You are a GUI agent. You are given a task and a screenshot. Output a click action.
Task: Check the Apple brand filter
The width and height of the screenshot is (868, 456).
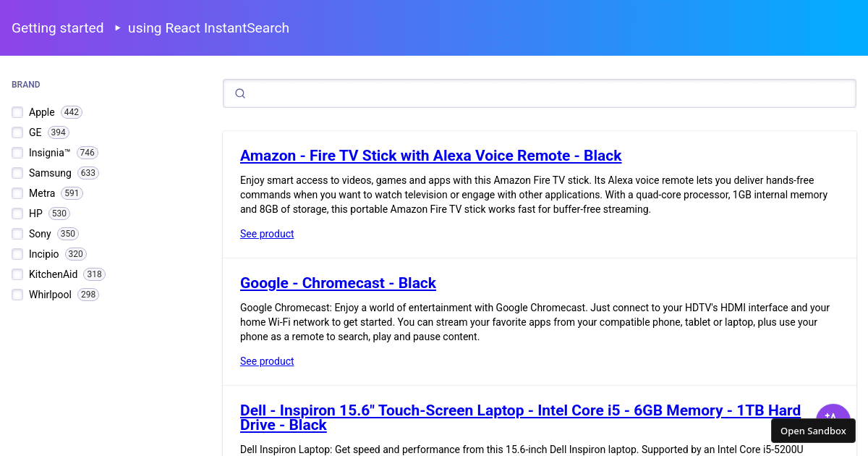point(17,112)
